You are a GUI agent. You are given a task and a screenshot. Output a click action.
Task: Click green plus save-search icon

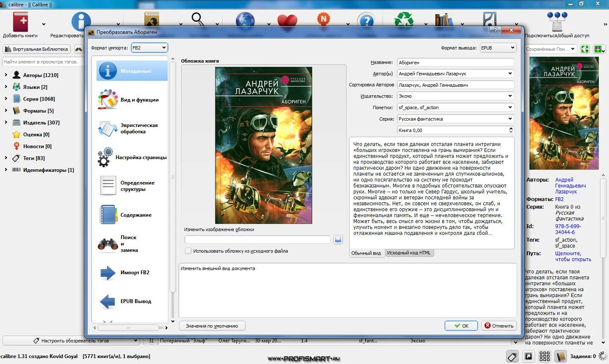pyautogui.click(x=598, y=49)
